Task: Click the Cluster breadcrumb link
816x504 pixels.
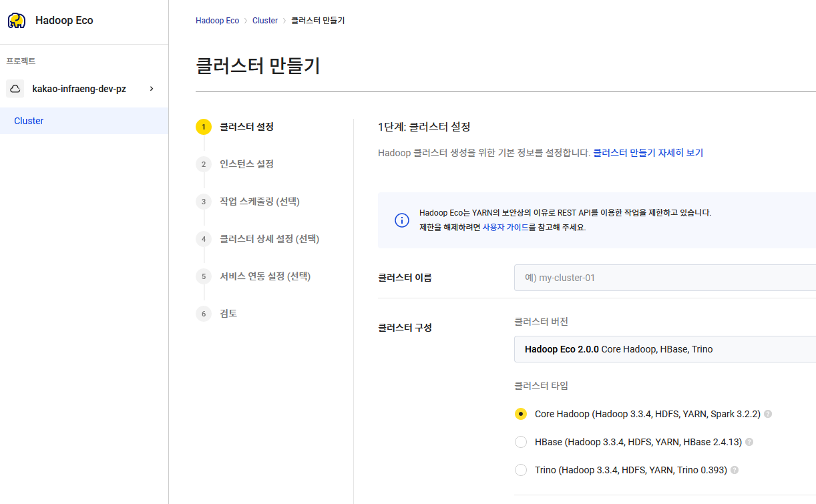Action: click(x=264, y=20)
